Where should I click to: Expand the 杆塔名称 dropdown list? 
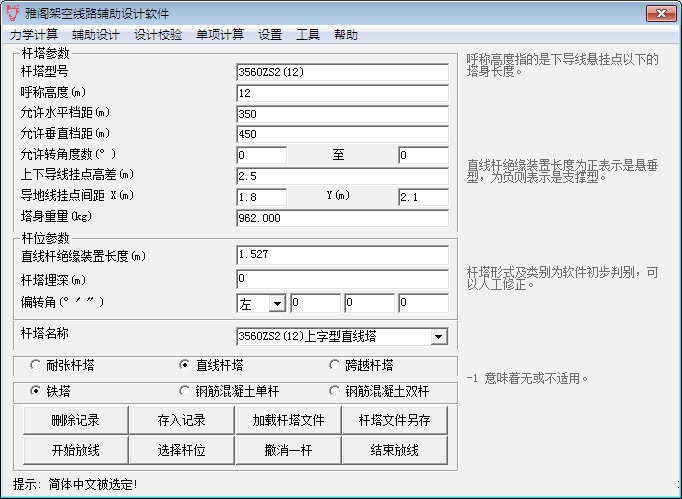pyautogui.click(x=439, y=337)
